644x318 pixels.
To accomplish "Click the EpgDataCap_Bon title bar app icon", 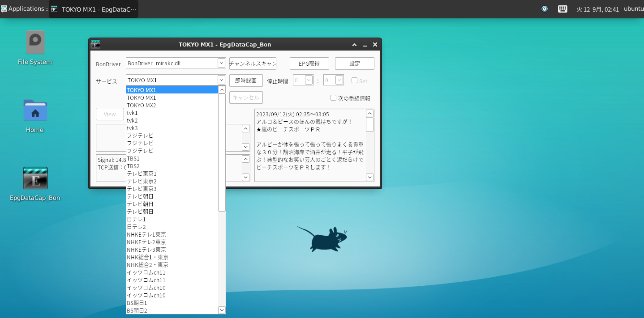I will point(95,44).
